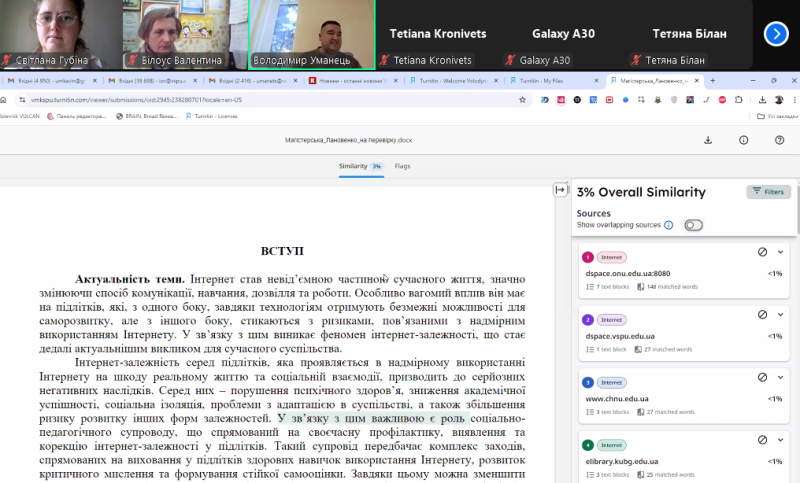This screenshot has width=800, height=483.
Task: Open a new browser tab
Action: click(x=713, y=81)
